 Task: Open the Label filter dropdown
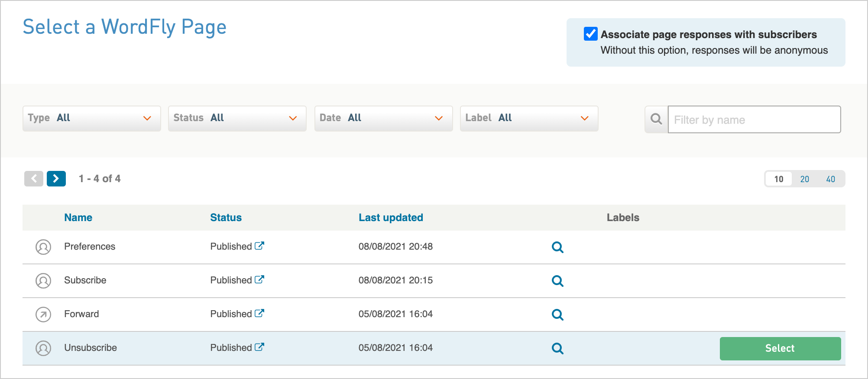tap(529, 118)
